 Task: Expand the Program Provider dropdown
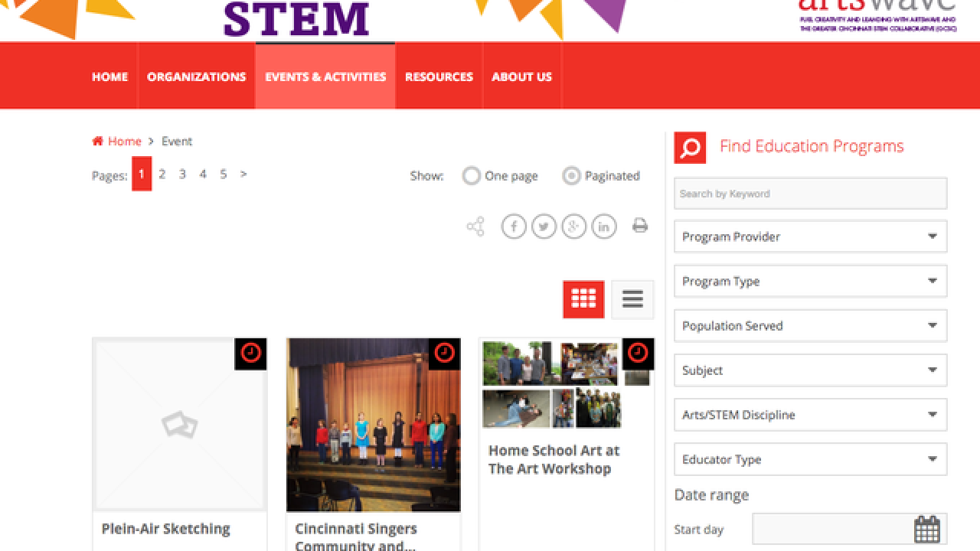(x=810, y=236)
